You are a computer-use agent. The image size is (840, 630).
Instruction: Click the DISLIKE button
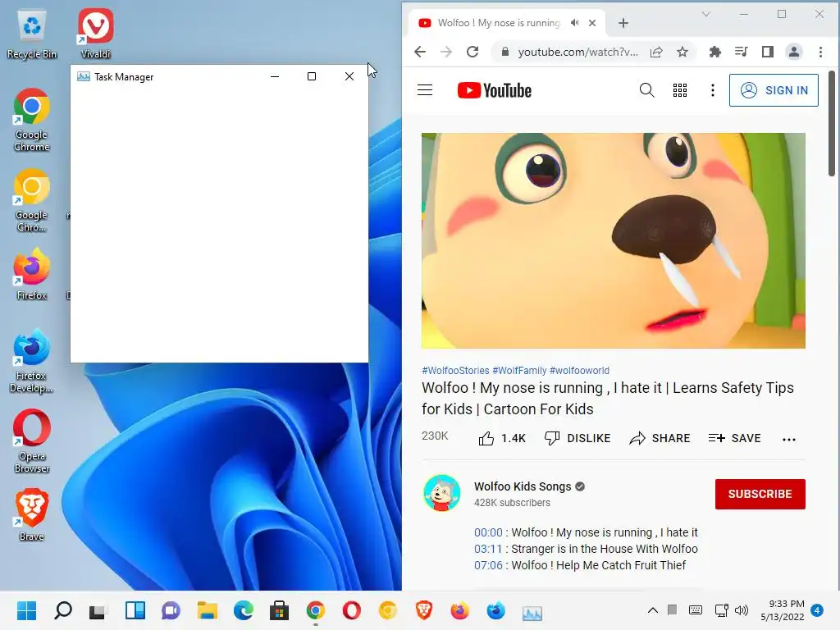click(577, 438)
